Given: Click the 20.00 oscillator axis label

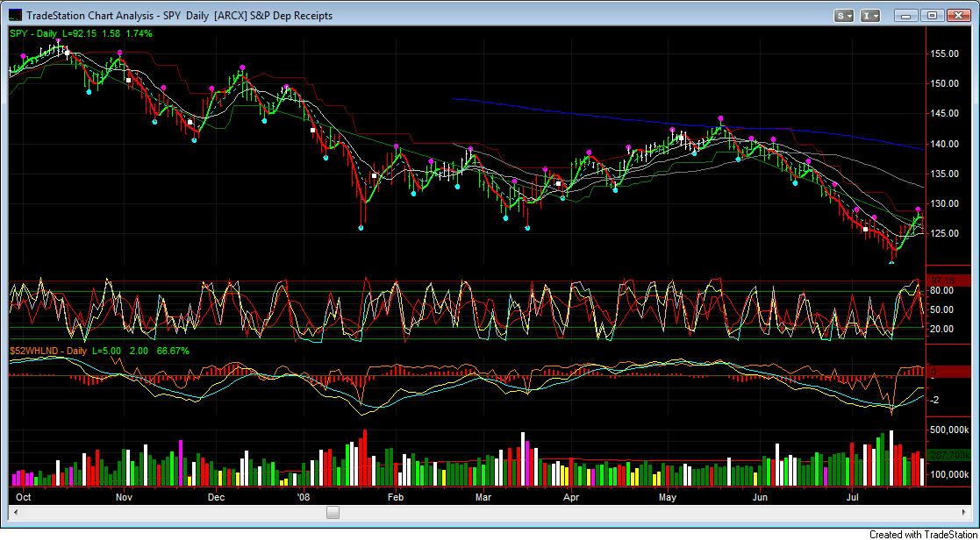Looking at the screenshot, I should coord(942,329).
